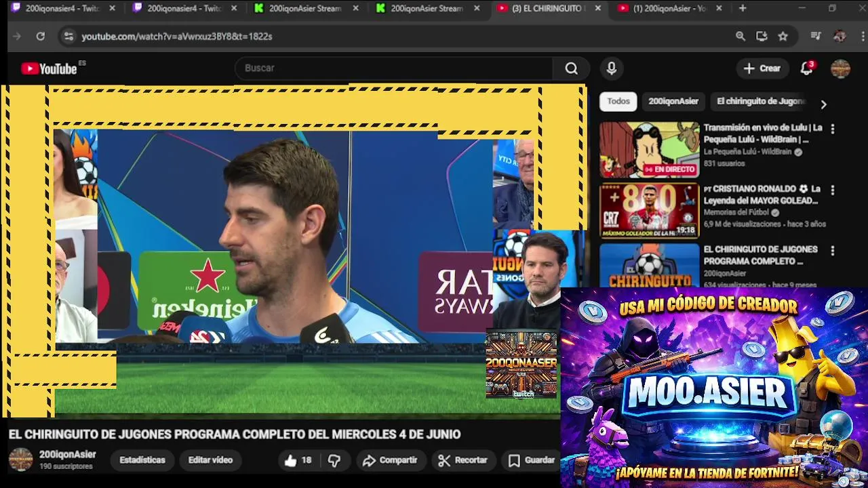Open a new tab with the plus button
This screenshot has width=868, height=488.
[x=743, y=8]
